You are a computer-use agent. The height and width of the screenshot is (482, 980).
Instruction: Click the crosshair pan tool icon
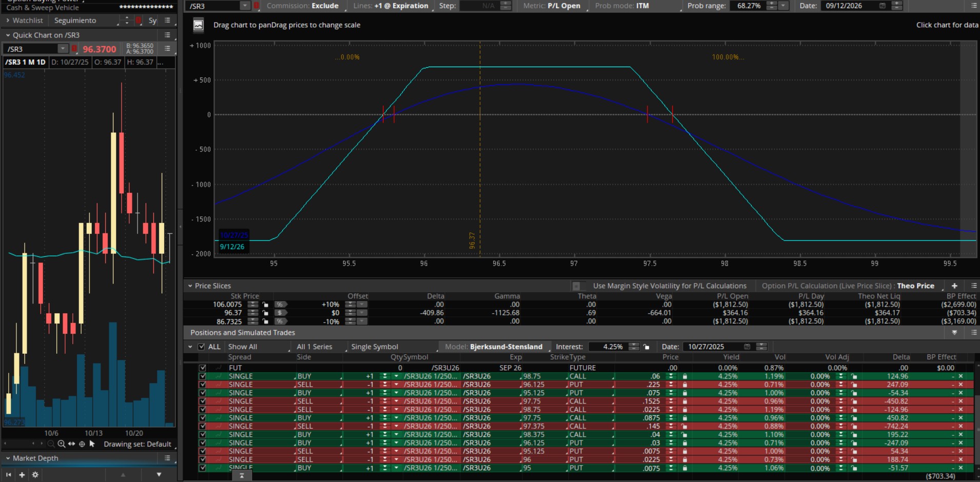pos(82,444)
